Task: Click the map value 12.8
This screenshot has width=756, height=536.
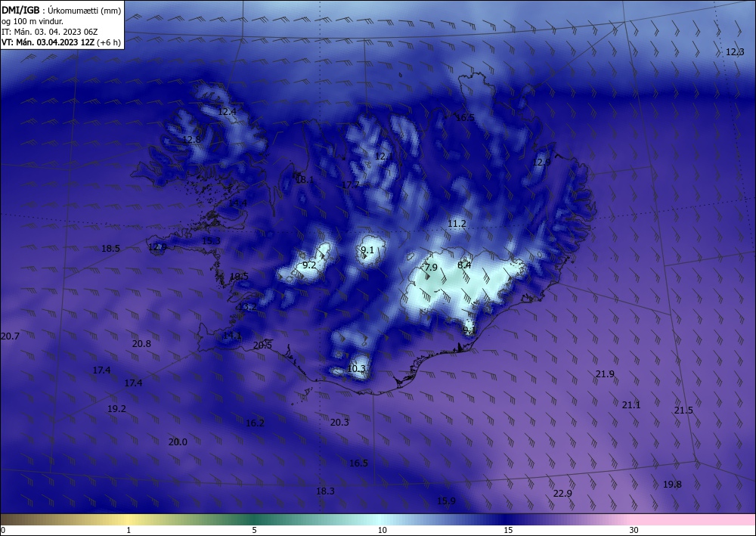Action: click(191, 140)
